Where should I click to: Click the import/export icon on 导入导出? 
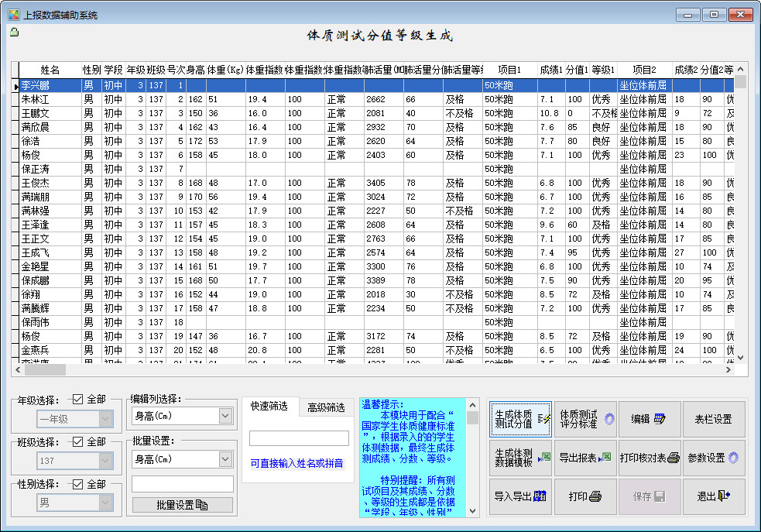540,496
